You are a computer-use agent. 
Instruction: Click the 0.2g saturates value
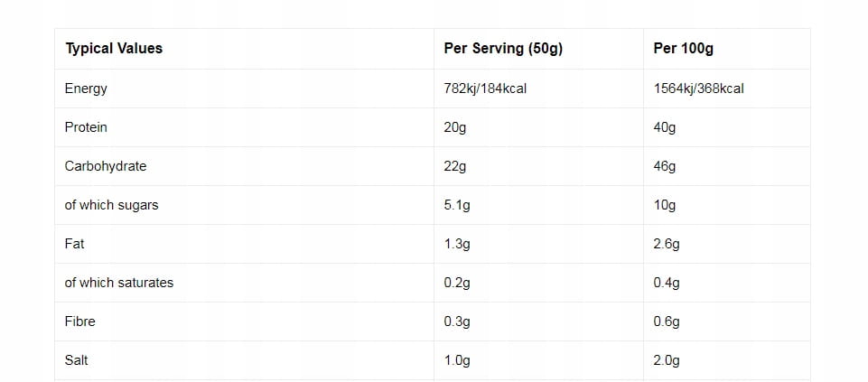tap(457, 283)
